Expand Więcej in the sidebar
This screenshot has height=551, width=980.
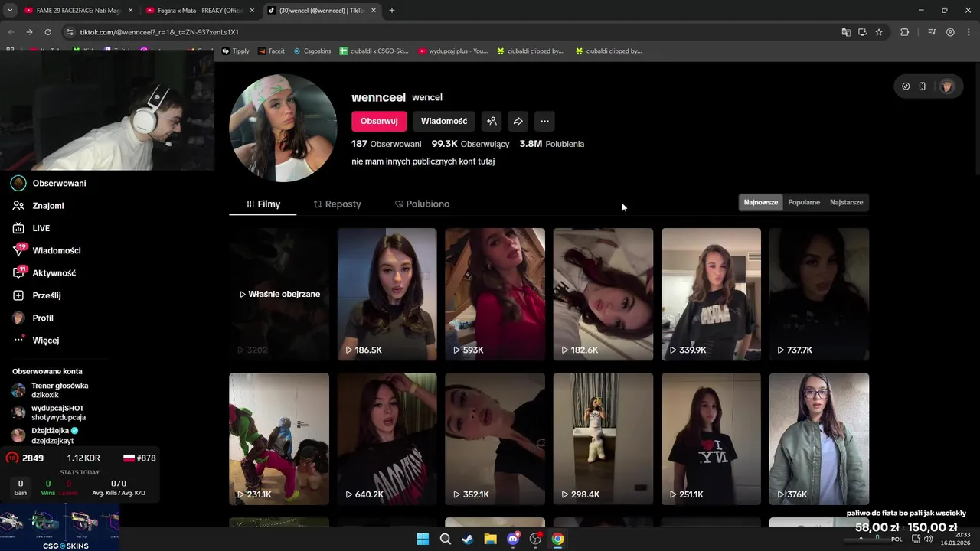(36, 340)
